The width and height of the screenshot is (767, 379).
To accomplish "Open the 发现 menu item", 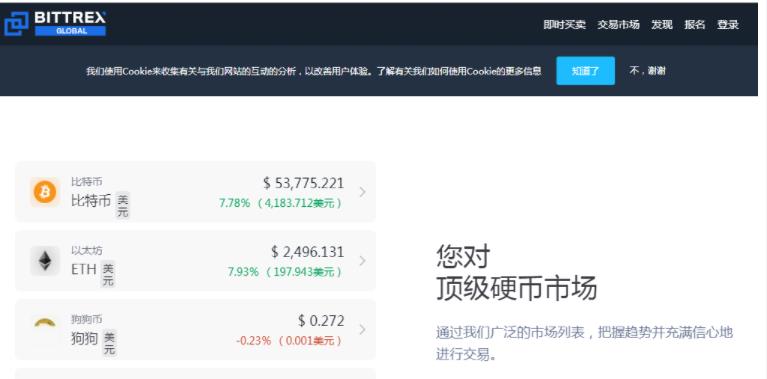I will pyautogui.click(x=661, y=24).
